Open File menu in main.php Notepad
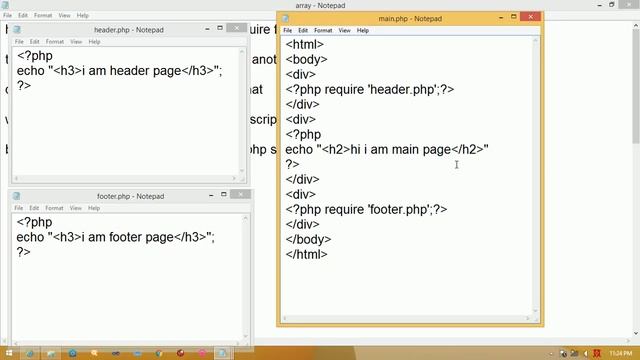 [287, 31]
